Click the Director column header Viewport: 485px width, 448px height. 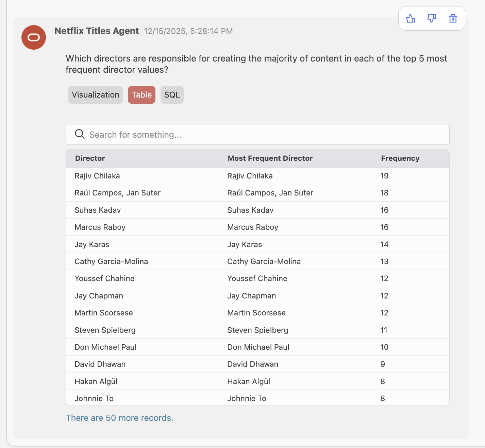(x=90, y=158)
